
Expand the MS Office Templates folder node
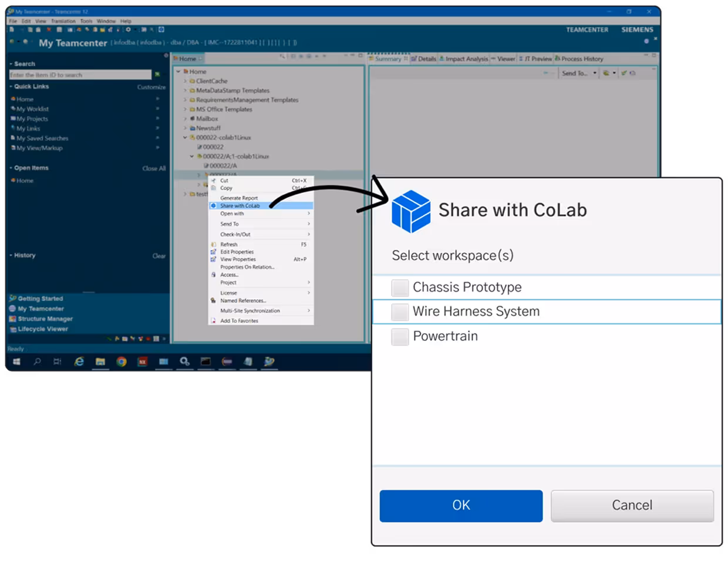pos(185,110)
